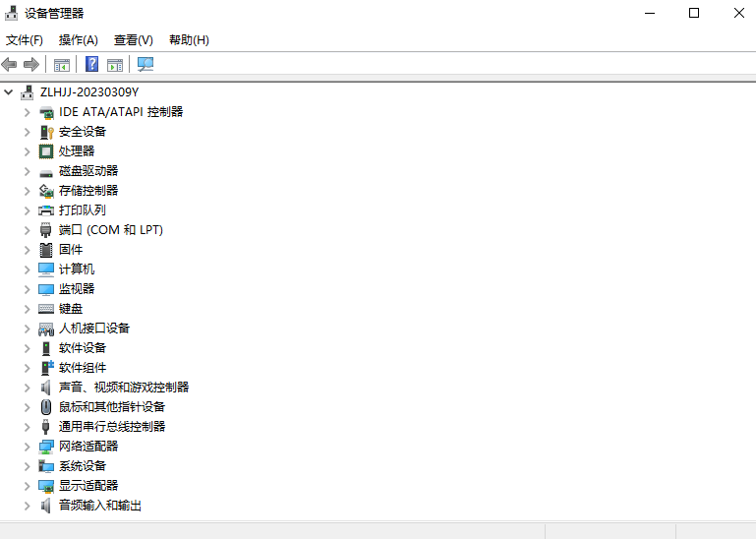The image size is (756, 539).
Task: Expand the 磁盘驱动器 node arrow
Action: point(28,171)
